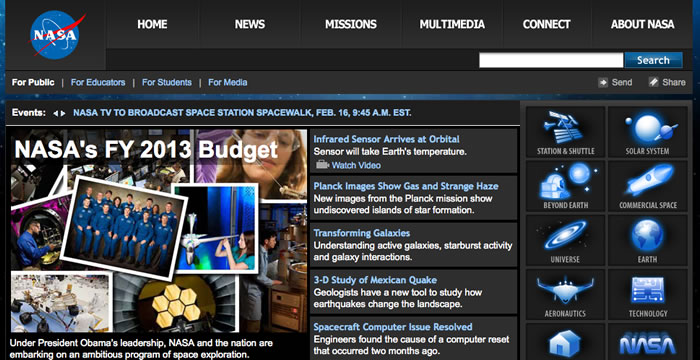Viewport: 700px width, 360px height.
Task: Show the previous event with left arrow
Action: pyautogui.click(x=55, y=113)
